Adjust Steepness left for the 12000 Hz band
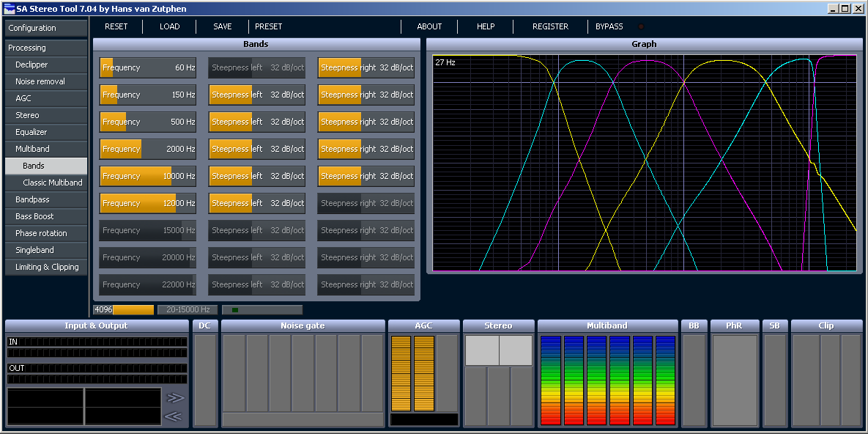This screenshot has width=868, height=434. (x=257, y=203)
